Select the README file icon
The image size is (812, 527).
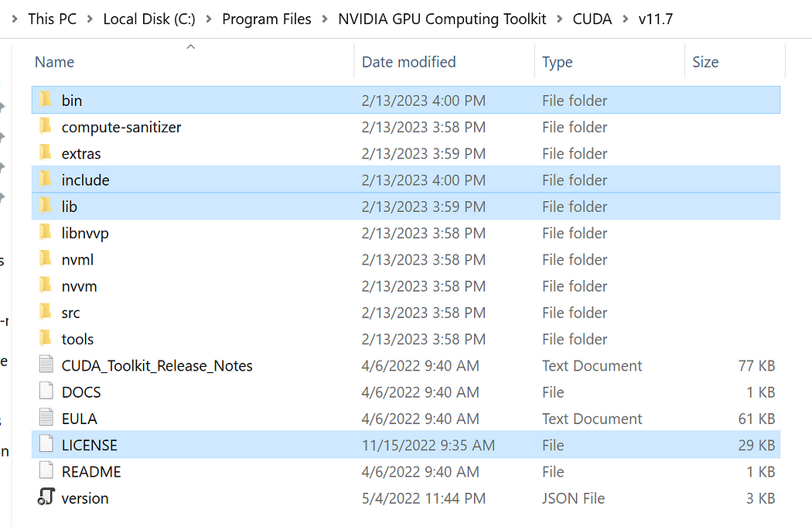pyautogui.click(x=46, y=471)
